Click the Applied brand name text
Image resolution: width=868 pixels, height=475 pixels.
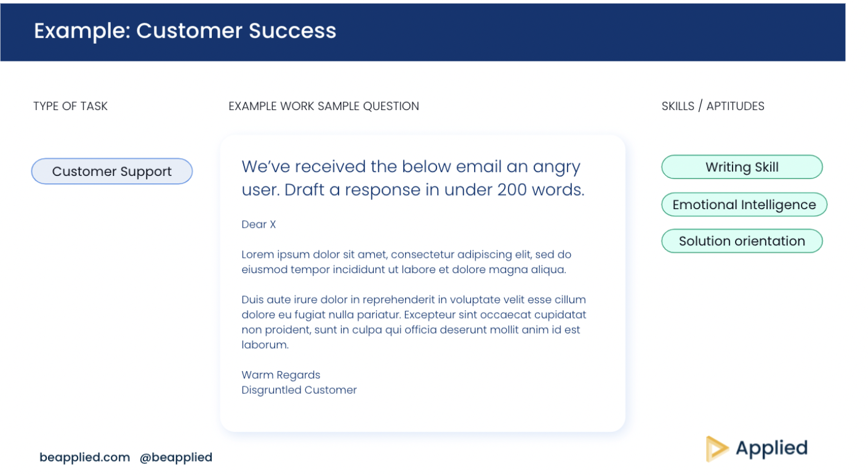pos(771,449)
